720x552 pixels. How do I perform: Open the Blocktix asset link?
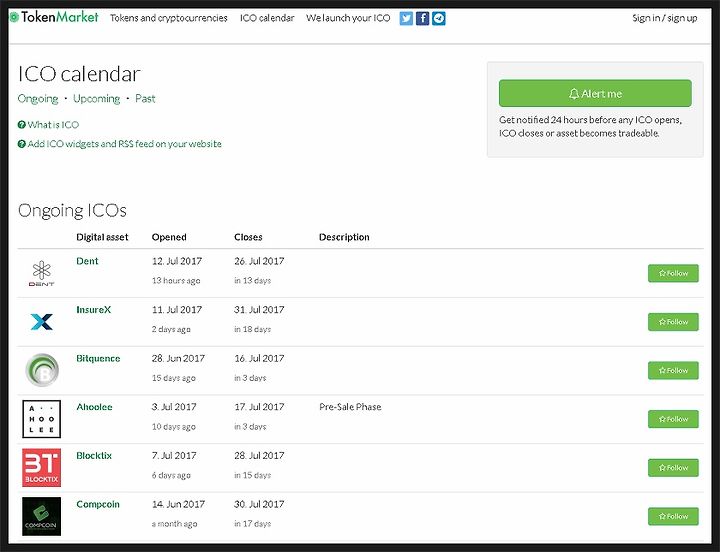[94, 456]
